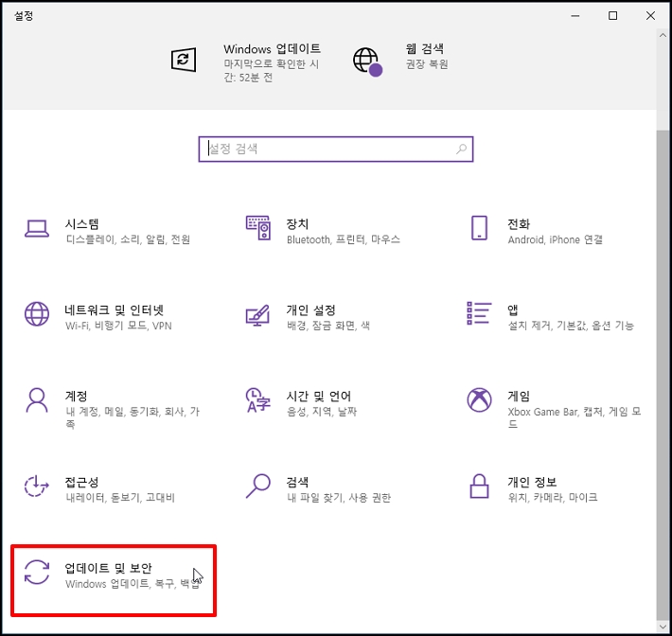672x636 pixels.
Task: Minimize the 설정 window
Action: click(x=575, y=16)
